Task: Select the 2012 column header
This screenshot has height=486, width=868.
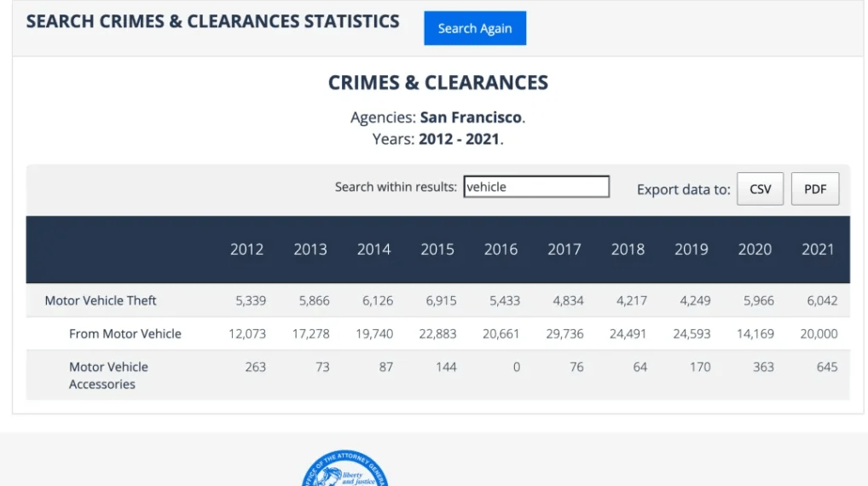Action: (247, 249)
